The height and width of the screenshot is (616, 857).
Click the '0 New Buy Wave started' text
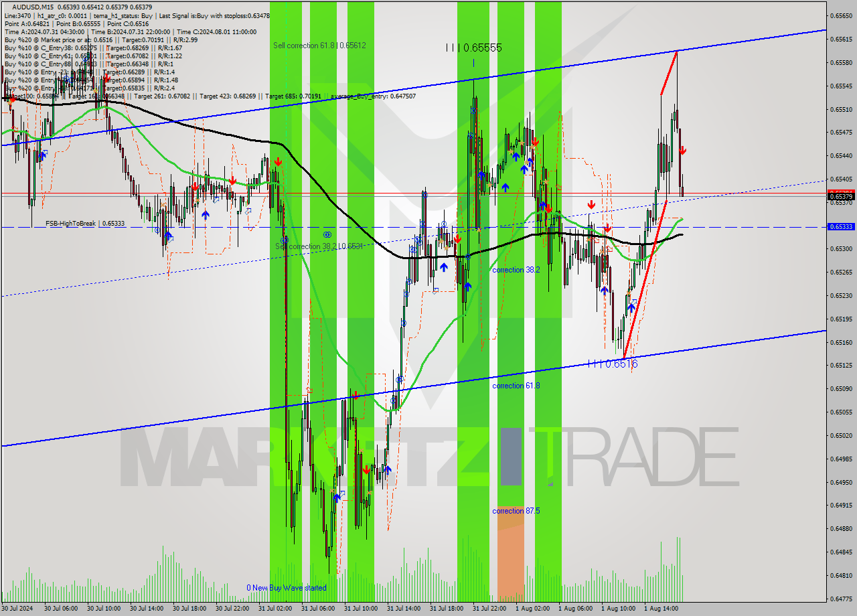pyautogui.click(x=287, y=588)
